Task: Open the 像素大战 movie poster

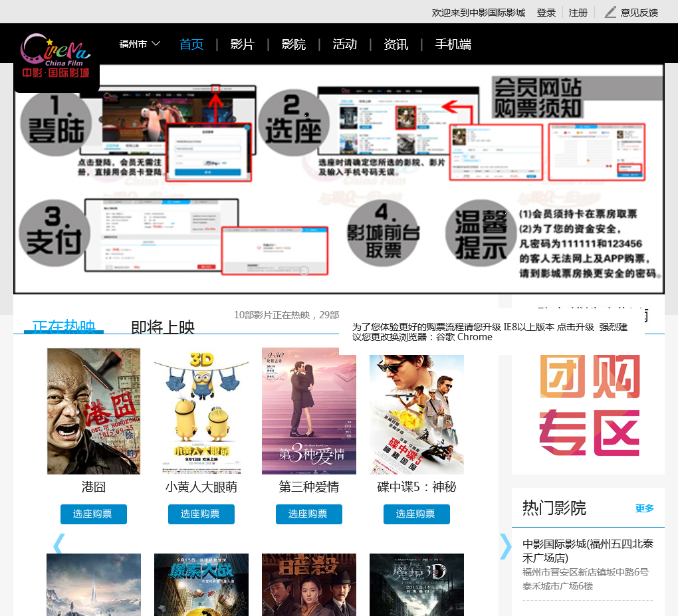Action: [201, 585]
